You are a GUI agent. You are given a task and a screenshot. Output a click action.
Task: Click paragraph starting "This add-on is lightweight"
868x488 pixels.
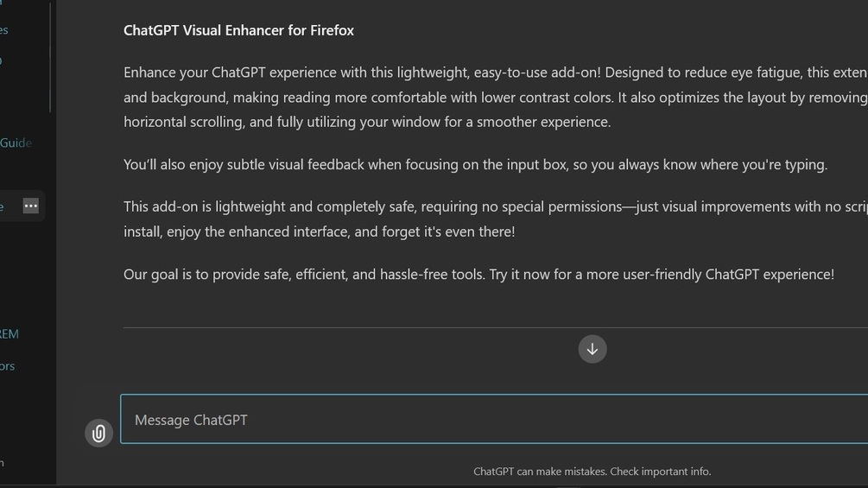[x=492, y=219]
